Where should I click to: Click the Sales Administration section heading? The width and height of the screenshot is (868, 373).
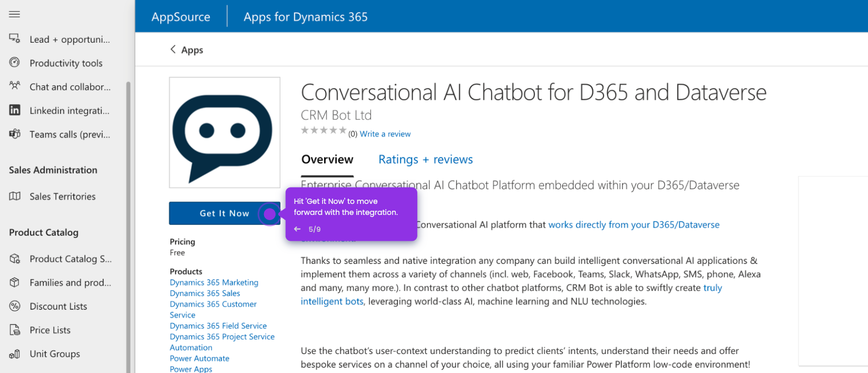click(53, 170)
